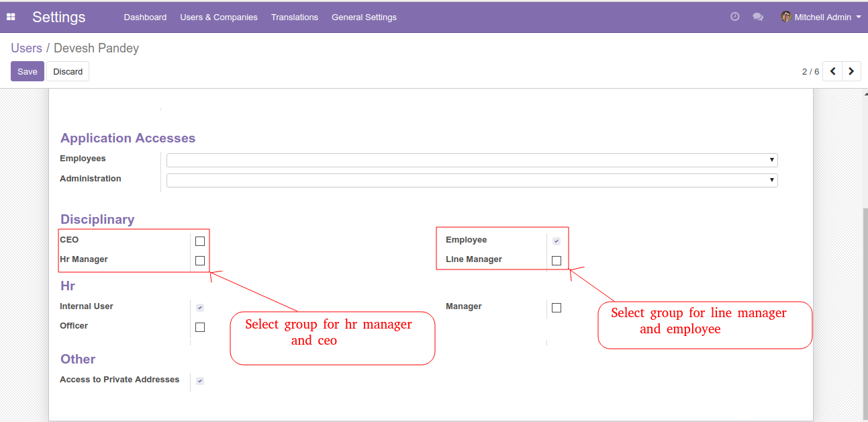Toggle the Hr Officer checkbox
The height and width of the screenshot is (422, 868).
pyautogui.click(x=200, y=327)
